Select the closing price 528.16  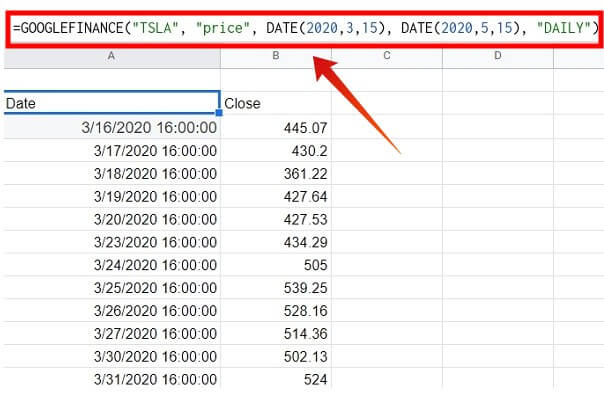click(x=276, y=310)
